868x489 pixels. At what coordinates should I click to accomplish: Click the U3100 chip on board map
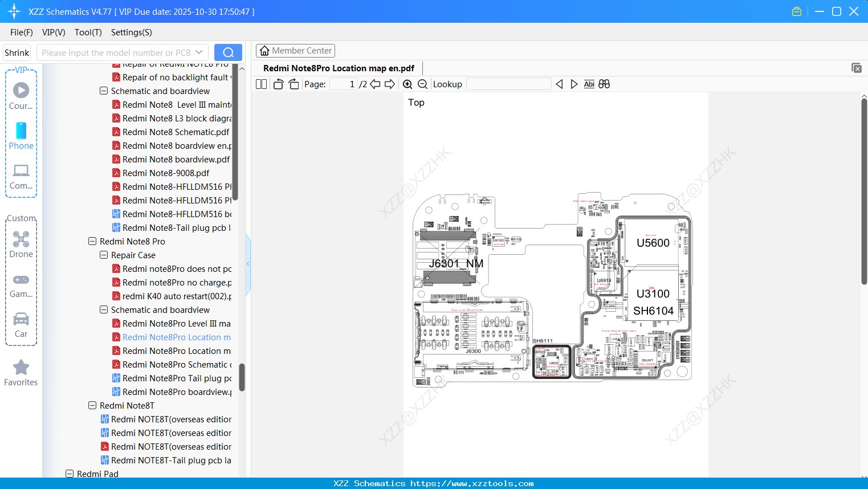pos(653,294)
